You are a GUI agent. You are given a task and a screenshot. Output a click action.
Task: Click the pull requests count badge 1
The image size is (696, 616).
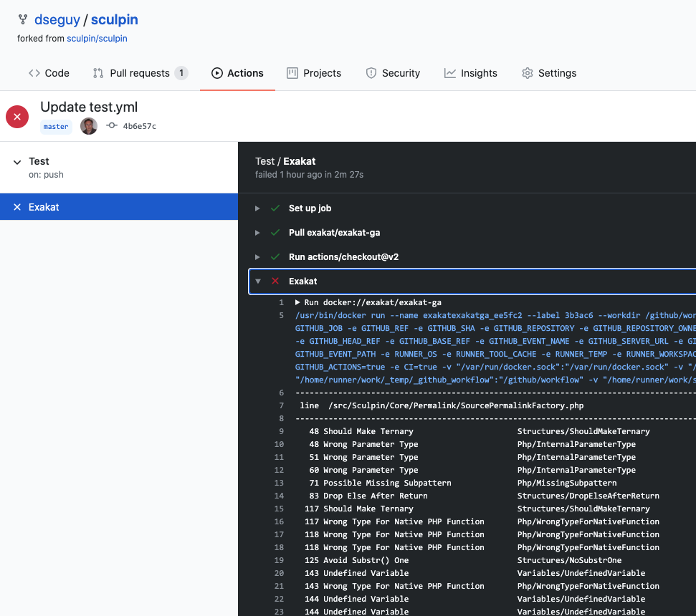[x=181, y=73]
